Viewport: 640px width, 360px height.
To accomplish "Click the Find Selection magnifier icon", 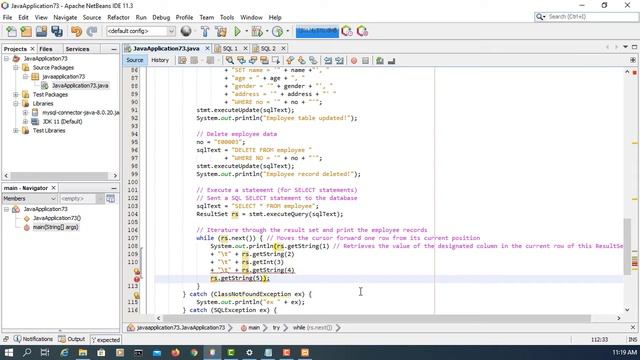I will pyautogui.click(x=230, y=60).
